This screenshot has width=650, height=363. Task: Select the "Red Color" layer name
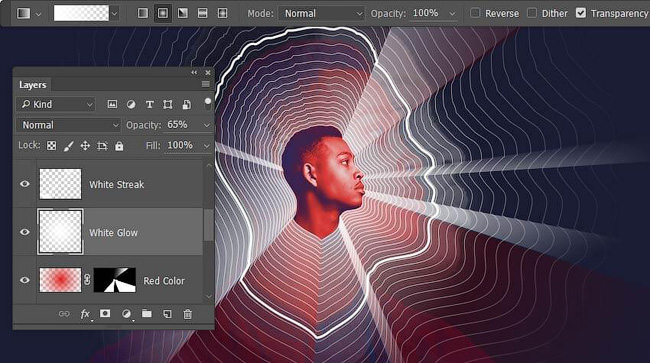[164, 281]
